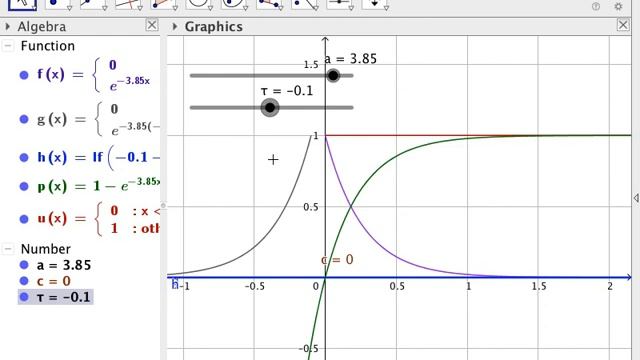Image resolution: width=640 pixels, height=360 pixels.
Task: Click the side arrow at right edge
Action: (636, 198)
